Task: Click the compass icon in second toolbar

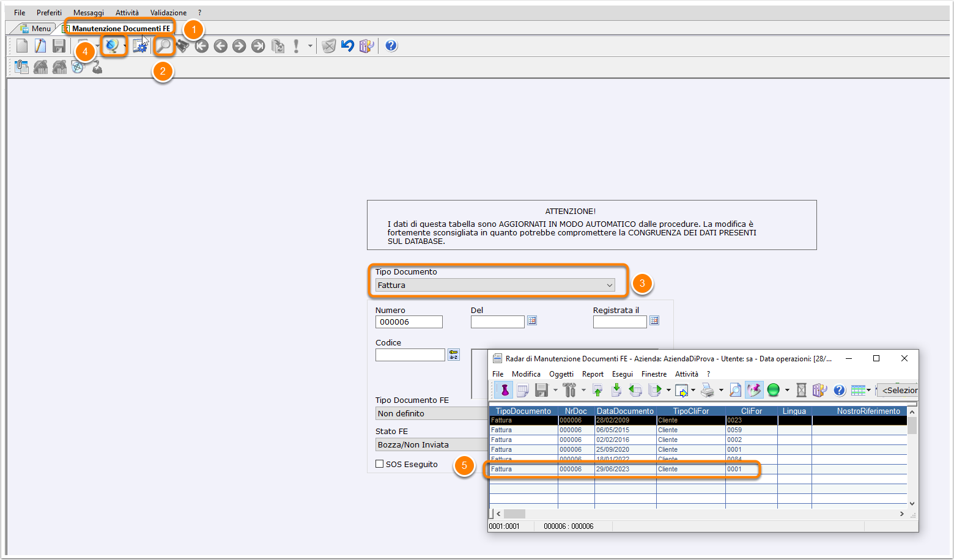Action: point(77,67)
